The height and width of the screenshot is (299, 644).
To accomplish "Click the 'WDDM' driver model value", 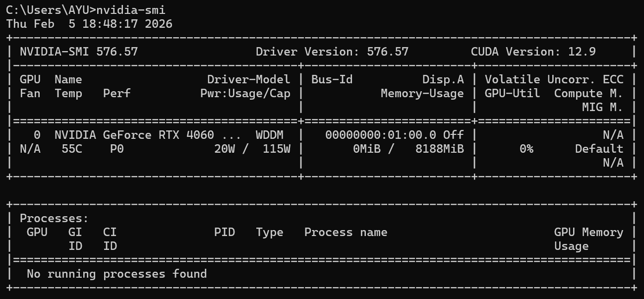I will (x=269, y=135).
